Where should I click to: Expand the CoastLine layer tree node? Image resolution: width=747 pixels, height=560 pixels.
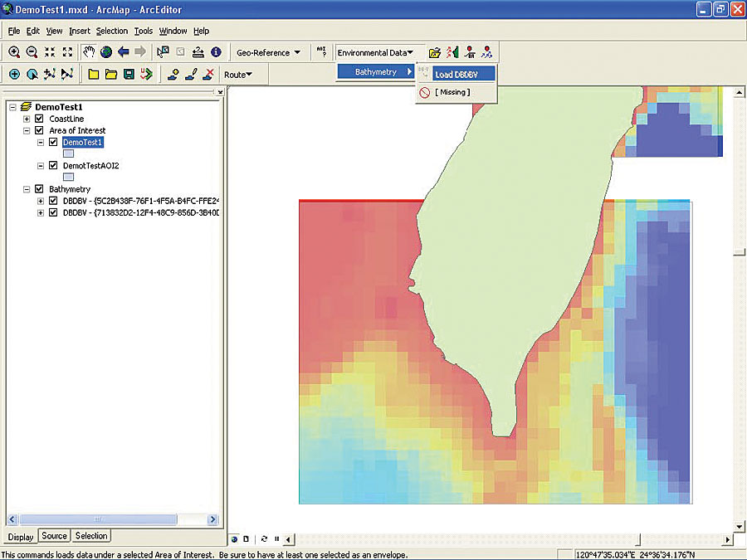(x=27, y=119)
